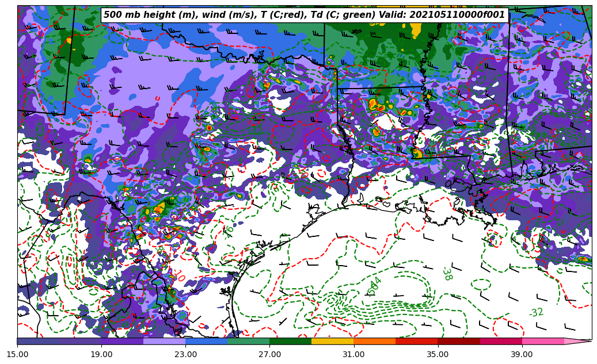Click the 31.00 colorbar tick label
The height and width of the screenshot is (364, 597).
point(353,354)
